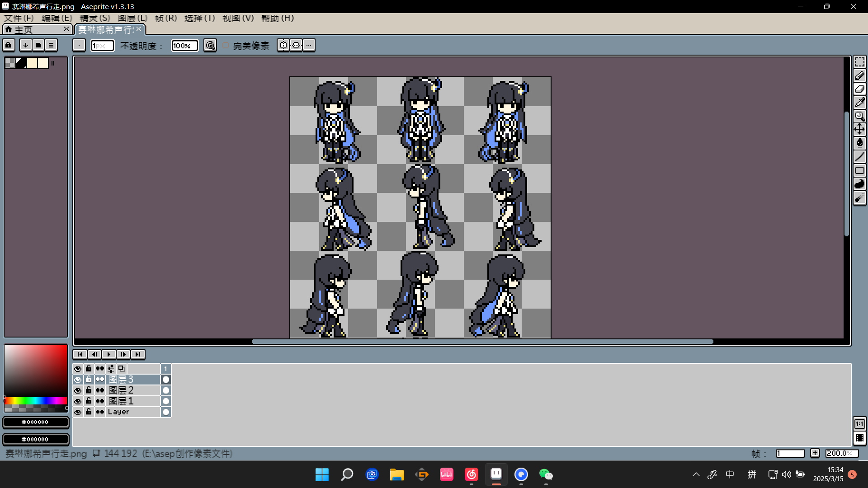Go to last frame button
868x488 pixels.
pos(138,355)
